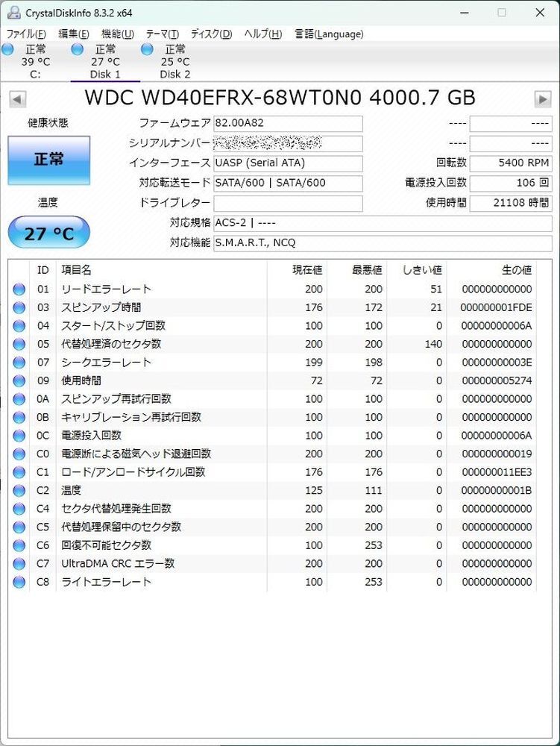Select the Disk 2 tab
Viewport: 560px width, 746px height.
click(x=175, y=61)
